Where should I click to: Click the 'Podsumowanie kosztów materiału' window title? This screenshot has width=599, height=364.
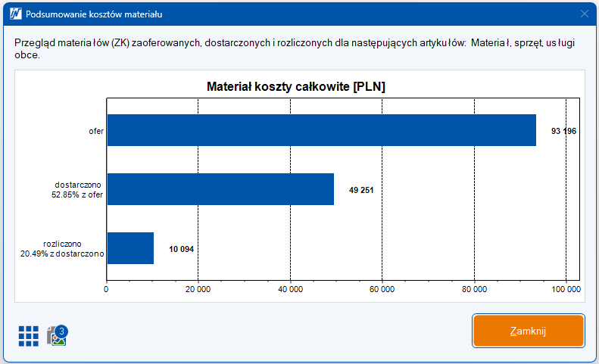click(93, 14)
